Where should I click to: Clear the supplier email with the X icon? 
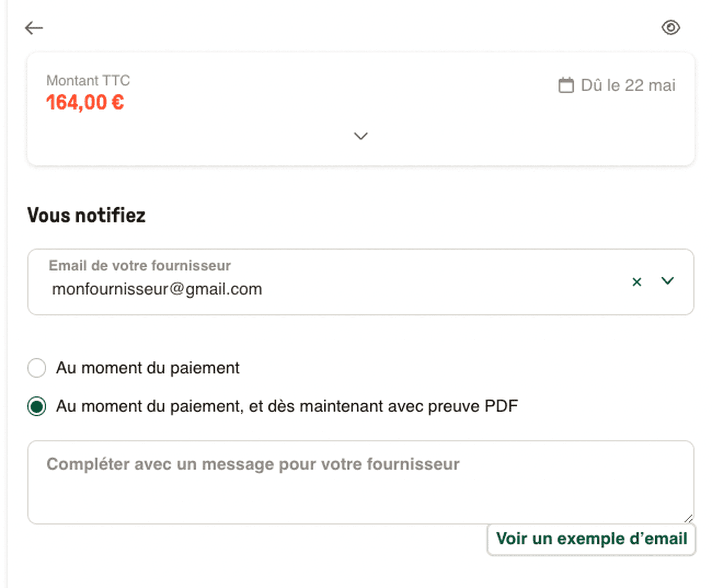(637, 282)
